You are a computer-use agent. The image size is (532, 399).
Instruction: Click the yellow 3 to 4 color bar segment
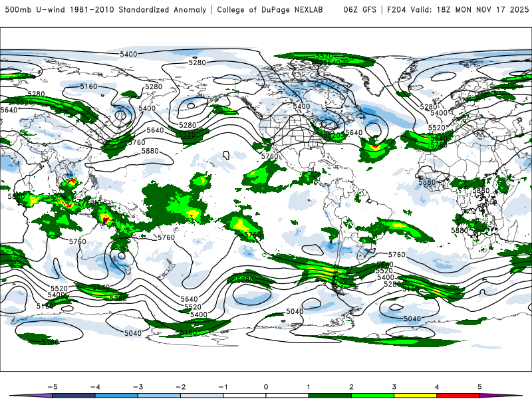[415, 396]
